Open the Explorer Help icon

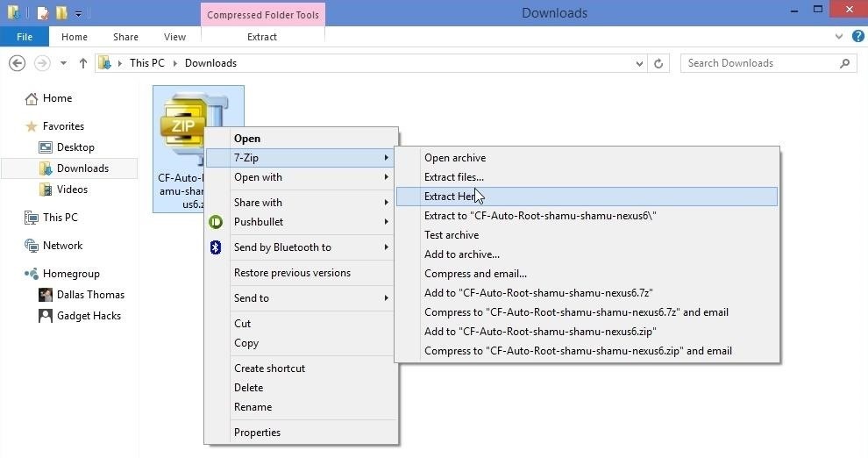click(x=858, y=37)
